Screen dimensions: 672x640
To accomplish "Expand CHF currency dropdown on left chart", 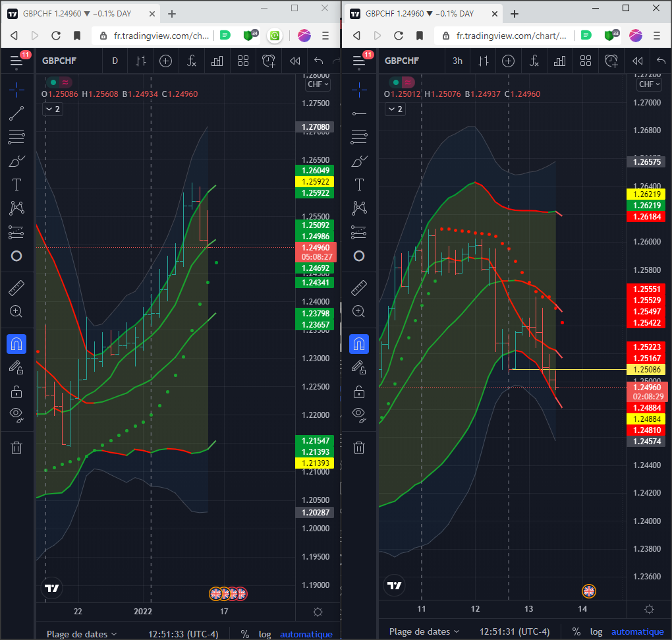I will pyautogui.click(x=318, y=84).
